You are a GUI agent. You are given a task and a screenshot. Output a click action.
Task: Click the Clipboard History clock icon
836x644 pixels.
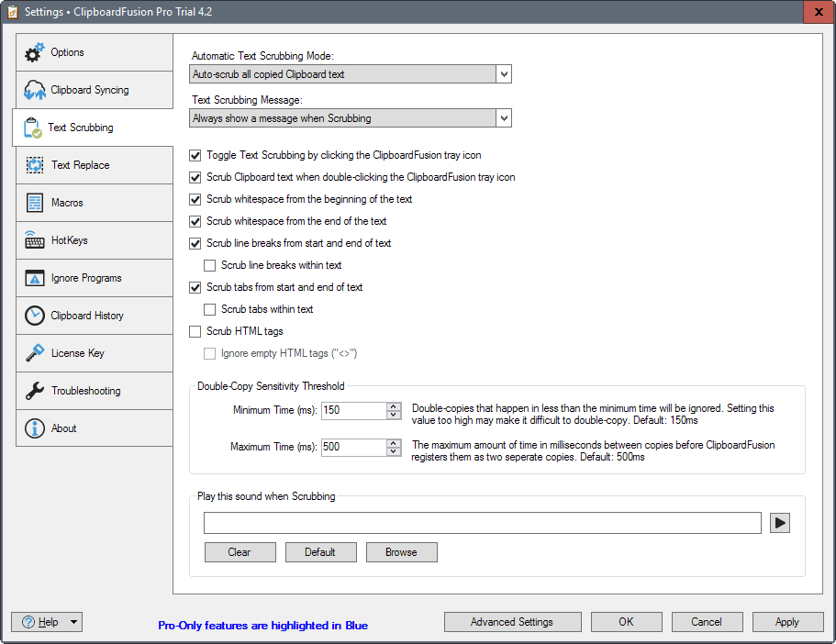(35, 316)
